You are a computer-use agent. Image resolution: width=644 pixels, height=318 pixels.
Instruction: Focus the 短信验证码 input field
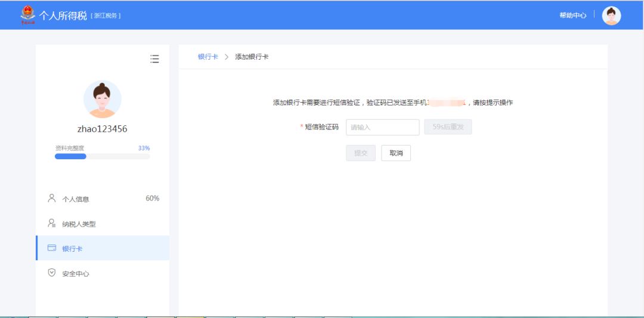[x=382, y=127]
